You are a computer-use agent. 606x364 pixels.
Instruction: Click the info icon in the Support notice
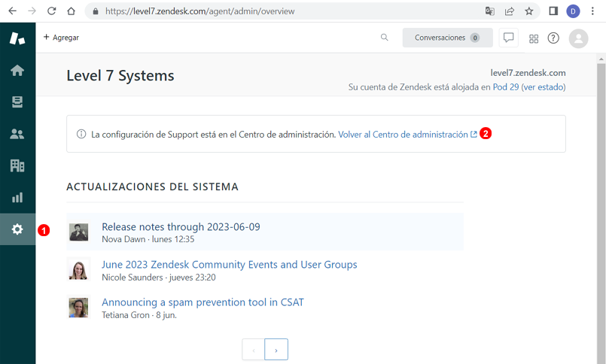click(x=81, y=134)
